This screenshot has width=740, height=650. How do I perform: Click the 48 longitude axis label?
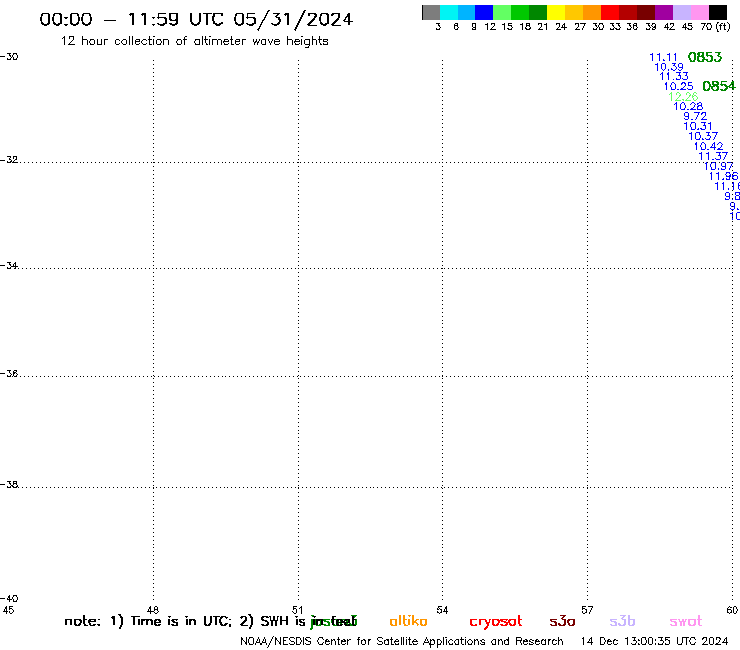coord(152,610)
